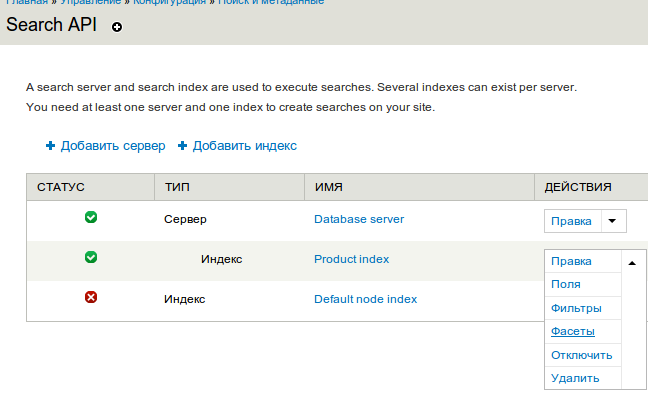Open Добавить сервер link
Viewport: 648px width, 395px height.
click(113, 146)
